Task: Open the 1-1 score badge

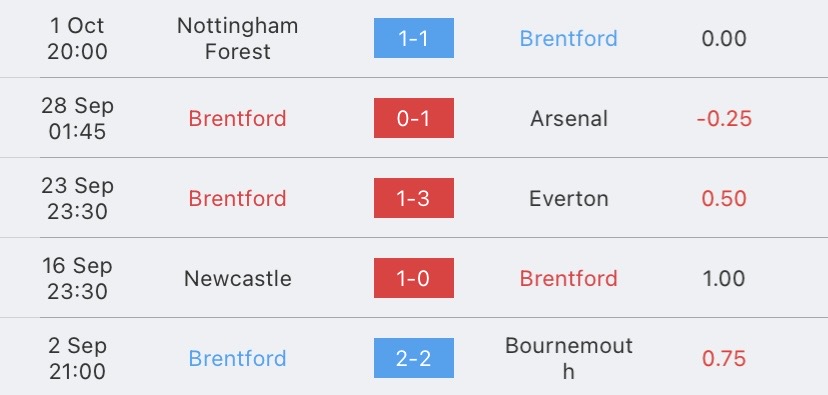Action: (413, 38)
